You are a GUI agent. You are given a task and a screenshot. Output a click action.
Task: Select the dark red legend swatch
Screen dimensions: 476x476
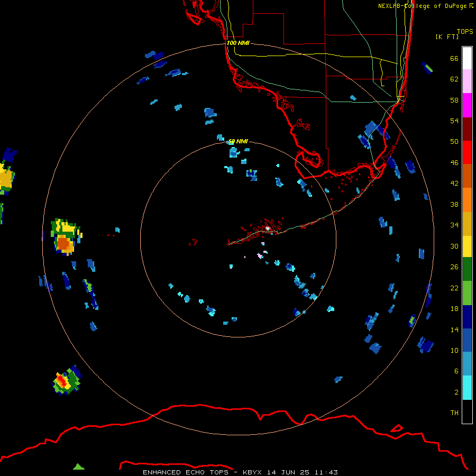pos(467,129)
